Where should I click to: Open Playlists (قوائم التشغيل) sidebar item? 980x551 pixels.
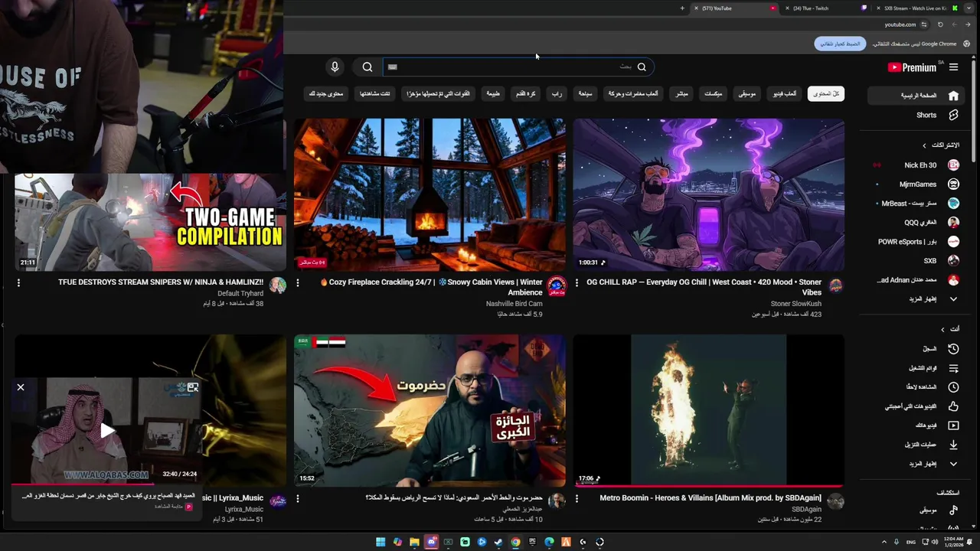(916, 368)
